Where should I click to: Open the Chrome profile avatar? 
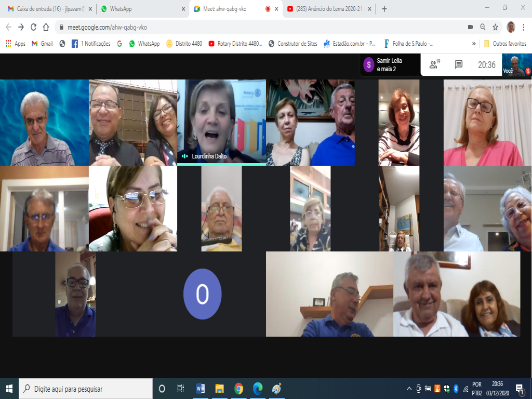tap(511, 27)
